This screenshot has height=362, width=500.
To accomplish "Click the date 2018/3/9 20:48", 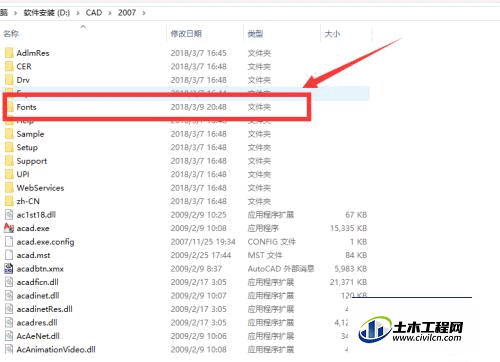I will click(x=198, y=107).
